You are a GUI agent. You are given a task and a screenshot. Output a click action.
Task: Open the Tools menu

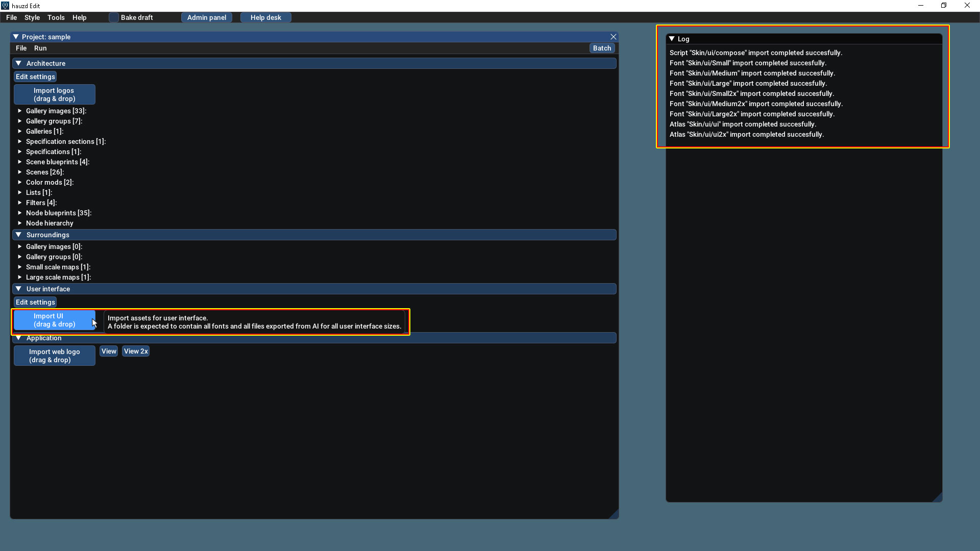pos(56,17)
